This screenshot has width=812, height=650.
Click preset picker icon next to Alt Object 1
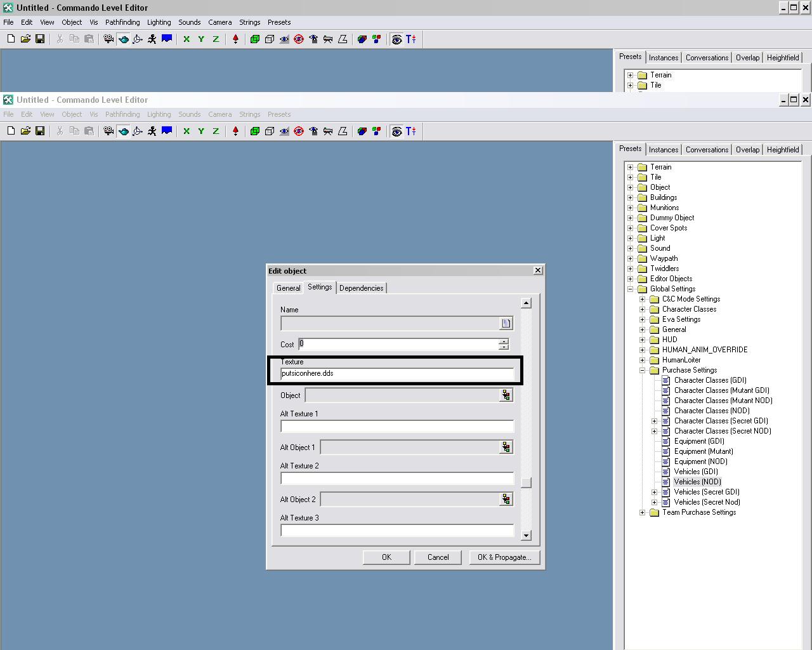coord(506,448)
